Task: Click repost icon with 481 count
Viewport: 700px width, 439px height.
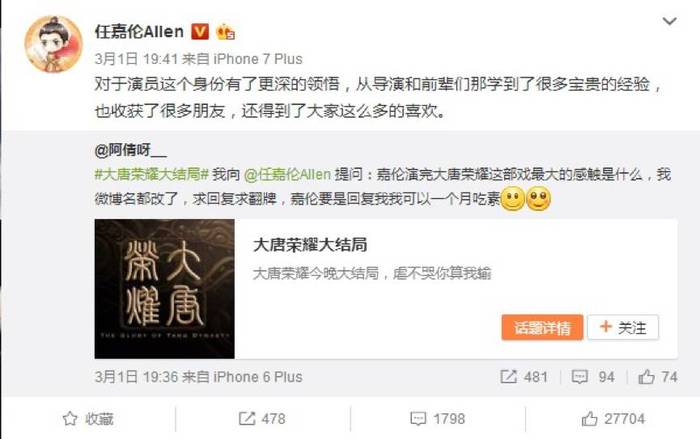Action: [508, 376]
